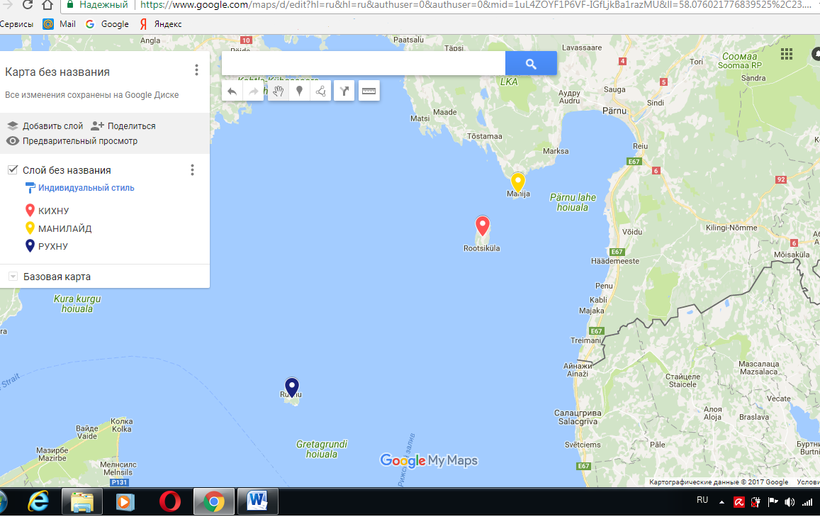
Task: Open the layer options three-dot menu
Action: [x=193, y=170]
